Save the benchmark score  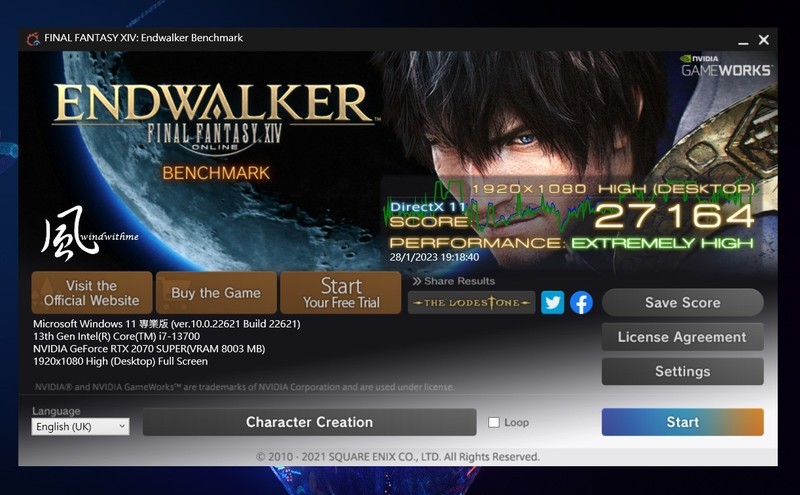coord(683,303)
